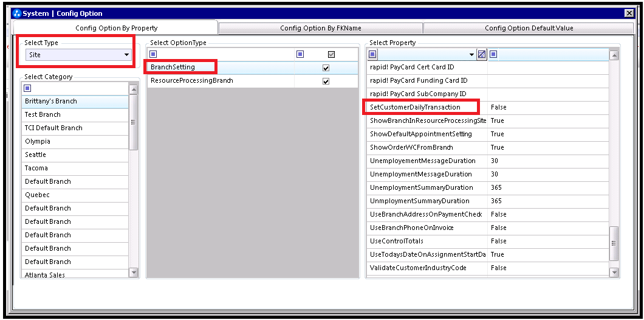Select the SetCustomerDailyTransaction property row
This screenshot has width=644, height=320.
click(x=415, y=108)
